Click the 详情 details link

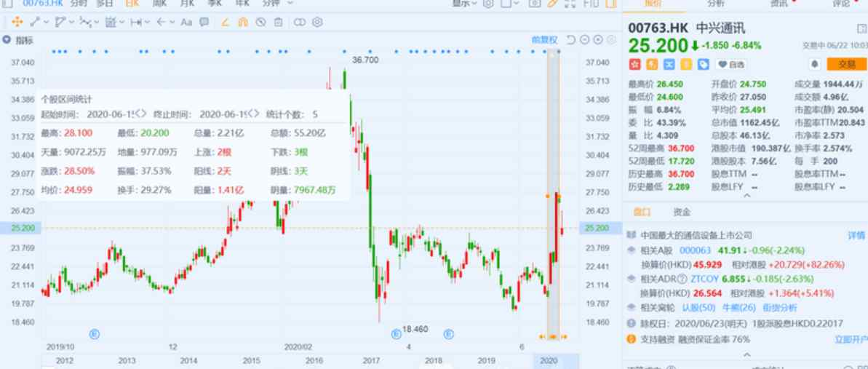(x=856, y=236)
